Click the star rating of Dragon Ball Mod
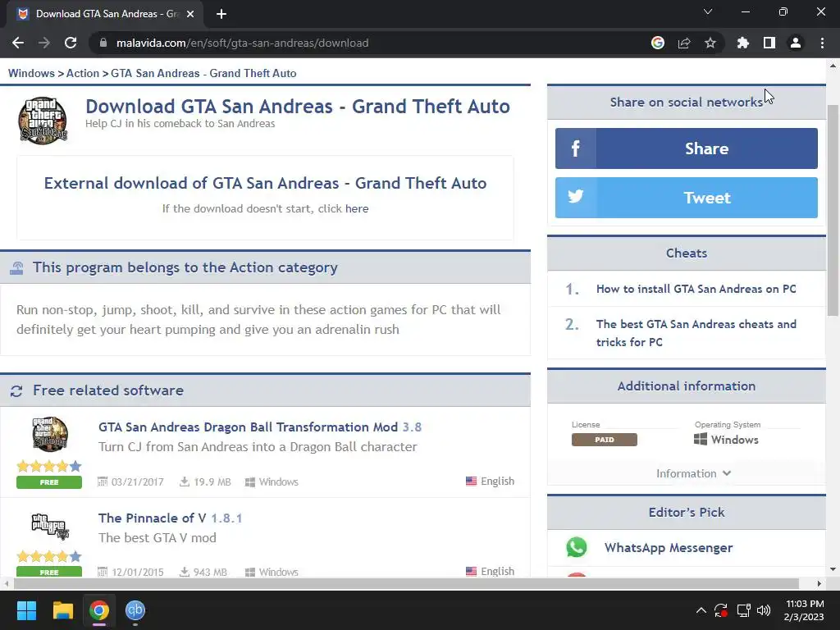 click(49, 466)
